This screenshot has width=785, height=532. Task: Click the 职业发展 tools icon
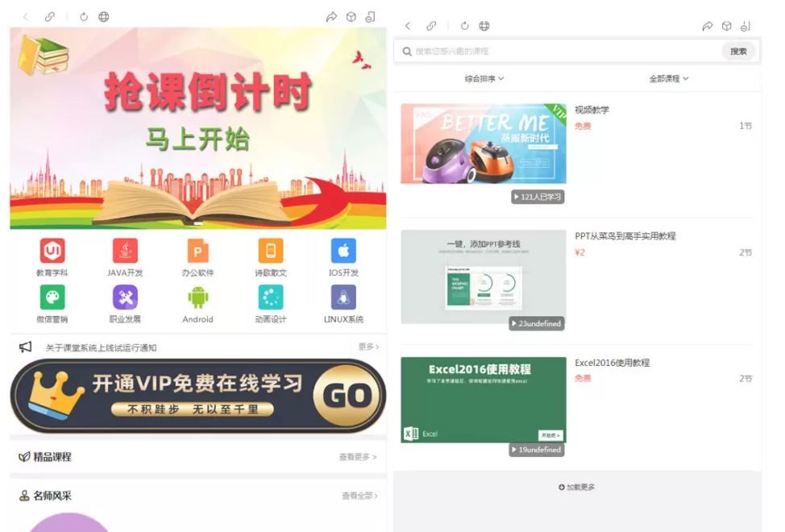pos(125,297)
